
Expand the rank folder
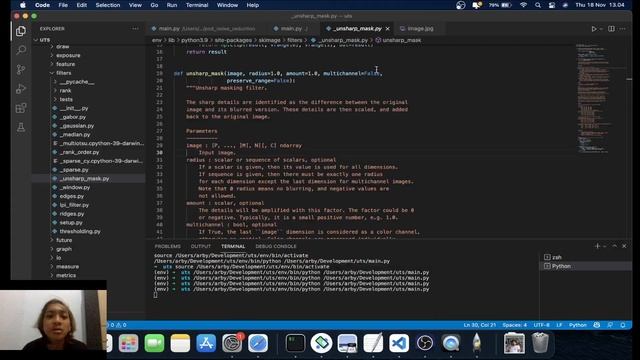point(65,91)
